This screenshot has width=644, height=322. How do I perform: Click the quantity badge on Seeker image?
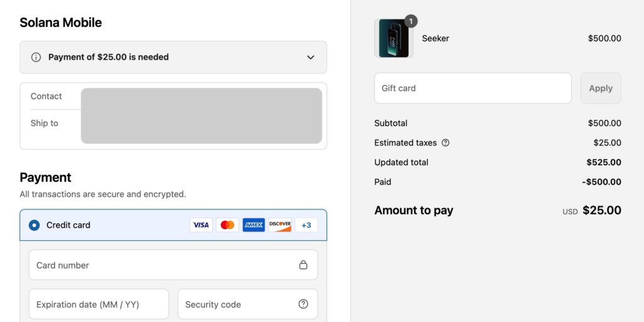[411, 21]
